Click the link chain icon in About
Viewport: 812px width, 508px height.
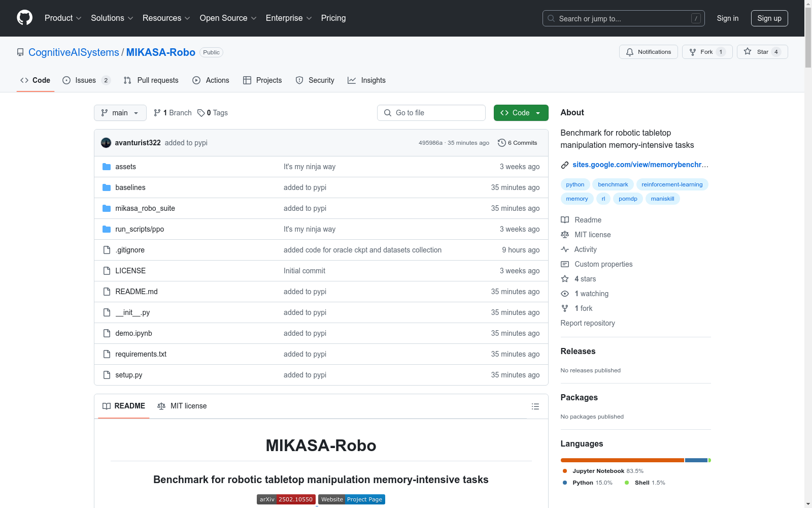click(x=565, y=165)
